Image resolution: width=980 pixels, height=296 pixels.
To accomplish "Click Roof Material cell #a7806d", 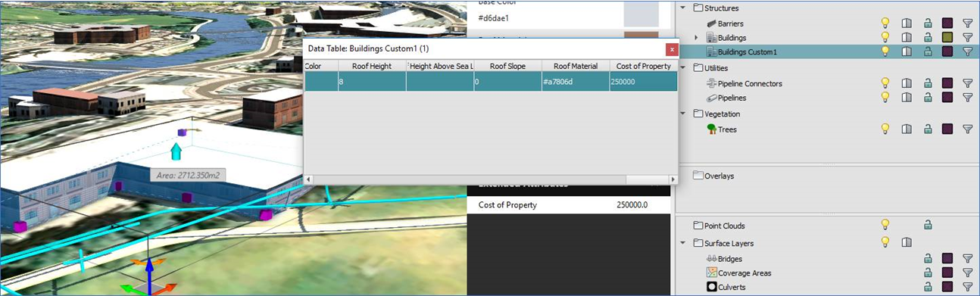I will coord(575,81).
